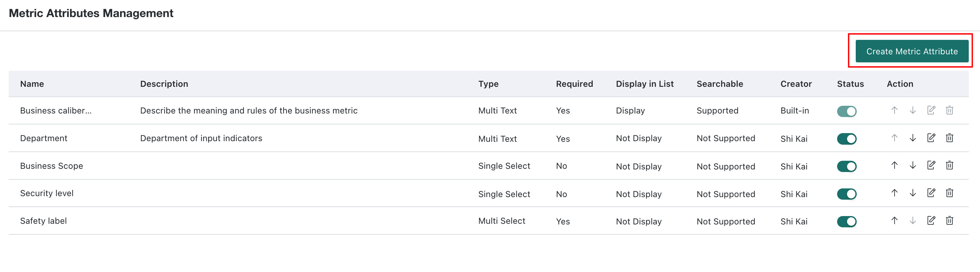Disable the Department status toggle
This screenshot has width=980, height=272.
coord(846,139)
